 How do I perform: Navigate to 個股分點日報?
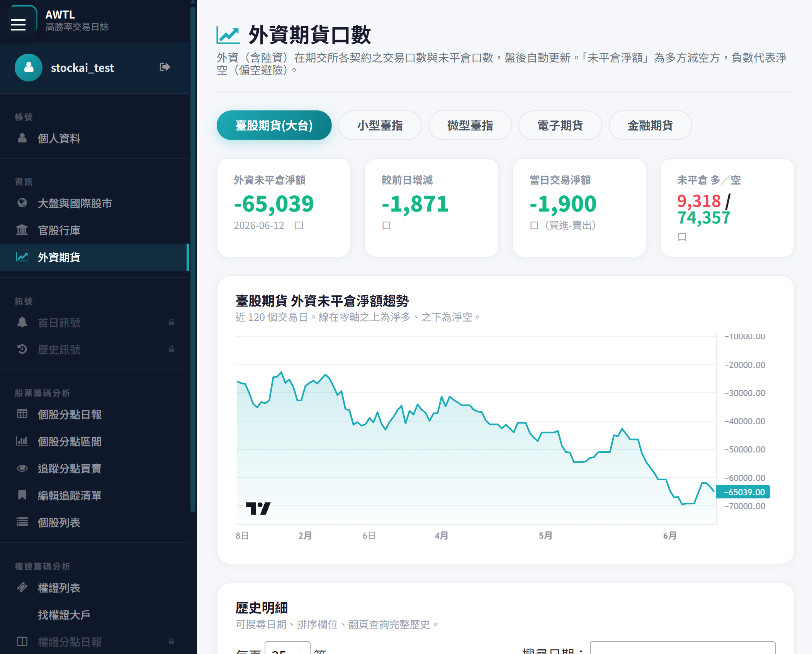[94, 414]
